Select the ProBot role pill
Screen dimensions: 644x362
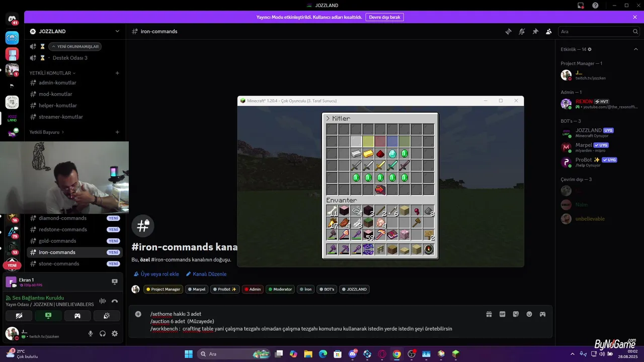click(224, 289)
